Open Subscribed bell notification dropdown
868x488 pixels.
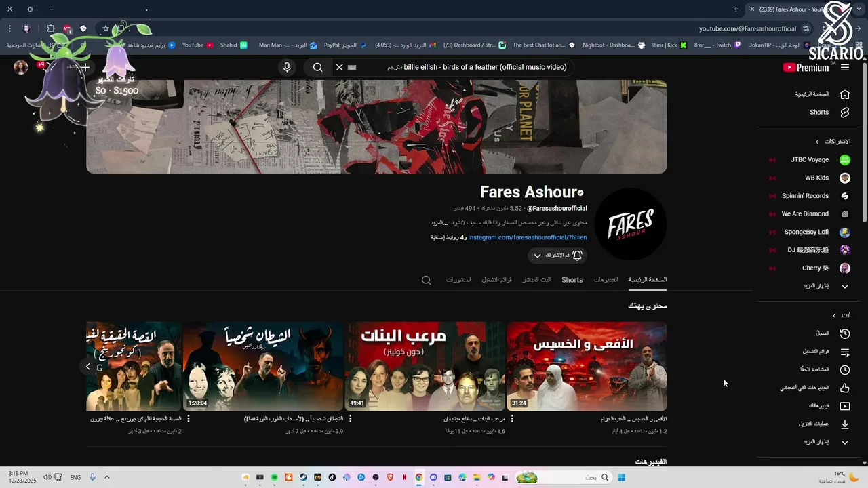[x=557, y=256]
